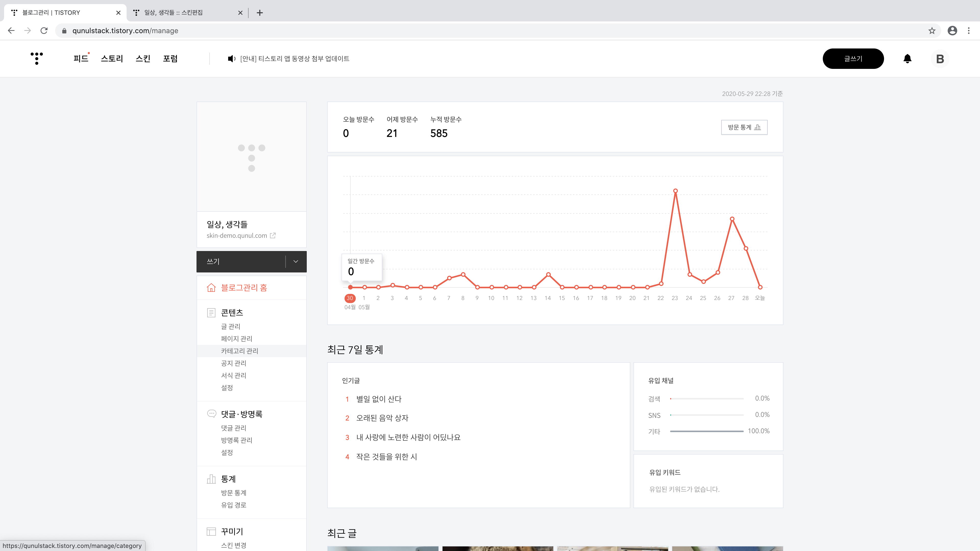Screen dimensions: 980x551
Task: Click the home icon for 블로그관리 홈
Action: click(211, 288)
